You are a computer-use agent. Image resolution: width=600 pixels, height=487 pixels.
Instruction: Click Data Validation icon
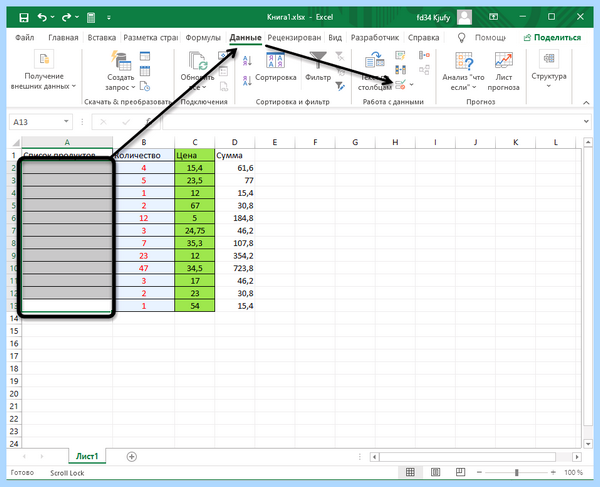click(x=400, y=85)
